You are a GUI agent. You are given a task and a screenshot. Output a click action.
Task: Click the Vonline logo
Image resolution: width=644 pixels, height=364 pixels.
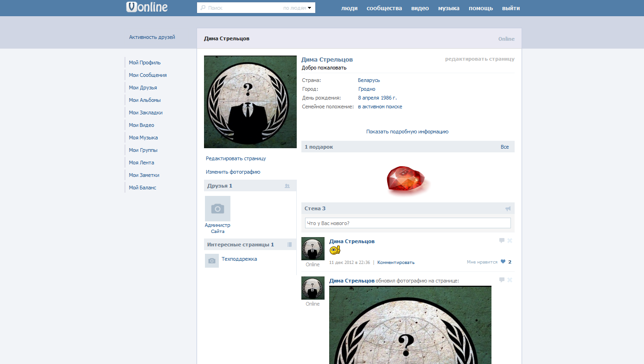click(x=147, y=7)
